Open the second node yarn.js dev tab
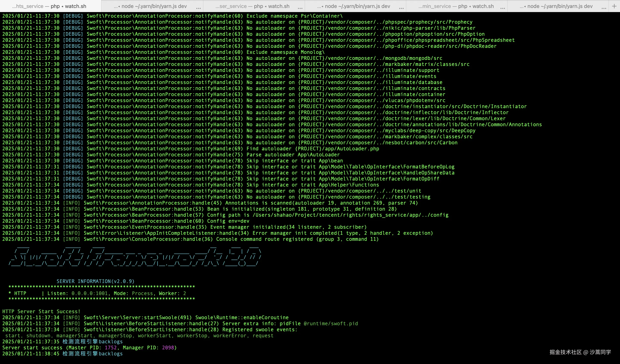 [x=354, y=6]
